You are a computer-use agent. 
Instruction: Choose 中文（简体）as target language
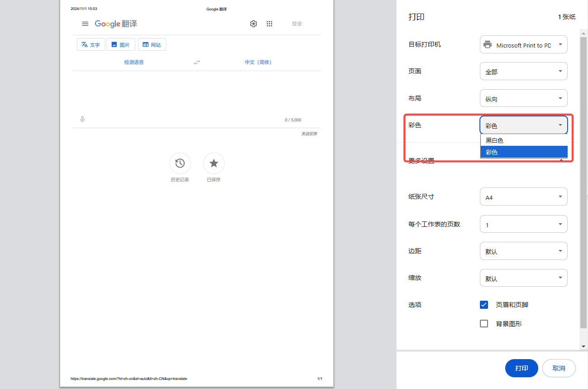click(x=258, y=62)
